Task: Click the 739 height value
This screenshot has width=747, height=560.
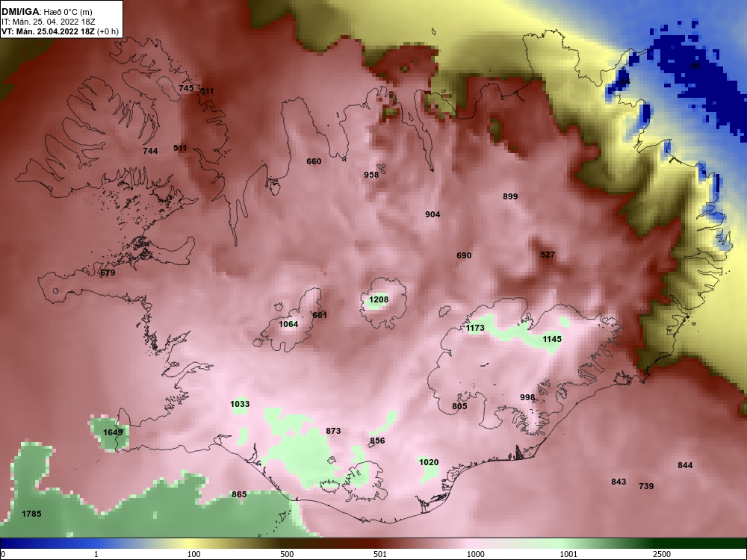Action: (x=646, y=486)
